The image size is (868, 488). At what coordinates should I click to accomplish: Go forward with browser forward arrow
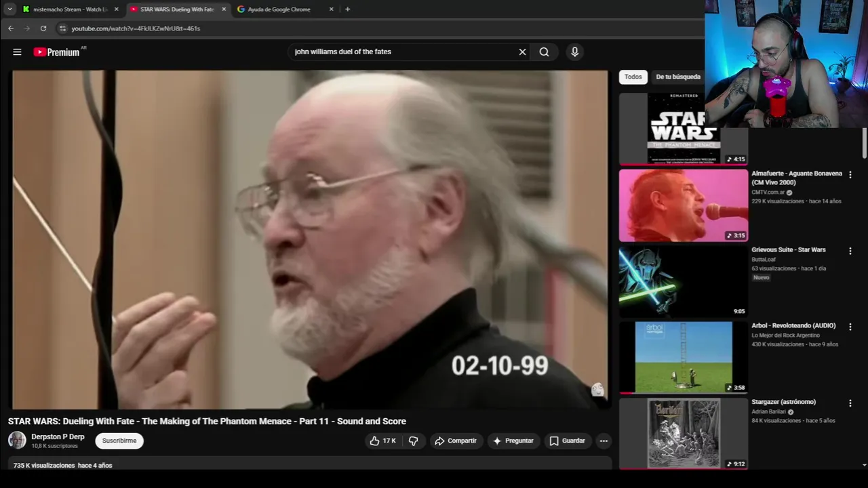[27, 28]
